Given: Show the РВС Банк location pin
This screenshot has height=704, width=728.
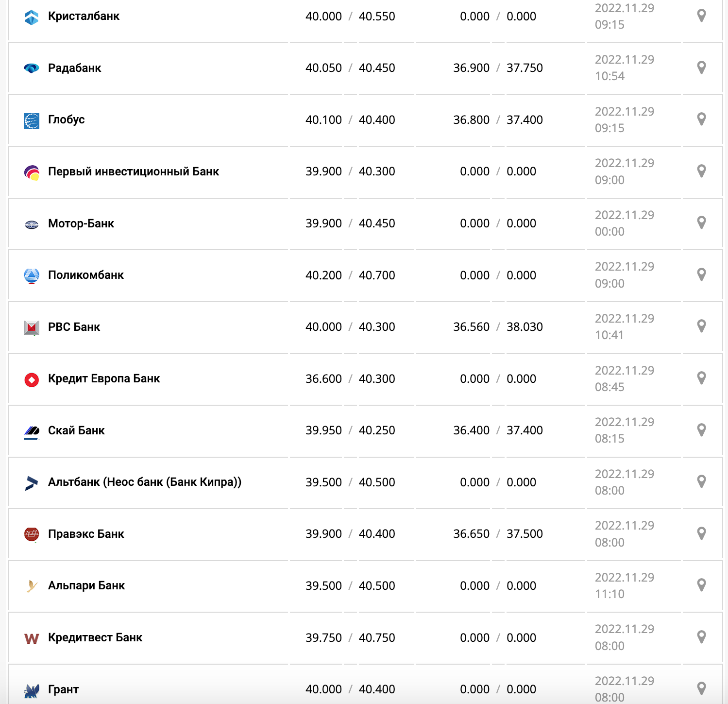Looking at the screenshot, I should coord(701,326).
